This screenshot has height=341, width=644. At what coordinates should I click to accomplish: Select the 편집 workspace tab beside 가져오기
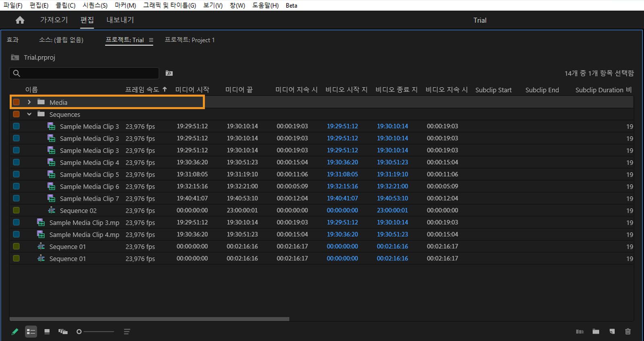pos(87,20)
